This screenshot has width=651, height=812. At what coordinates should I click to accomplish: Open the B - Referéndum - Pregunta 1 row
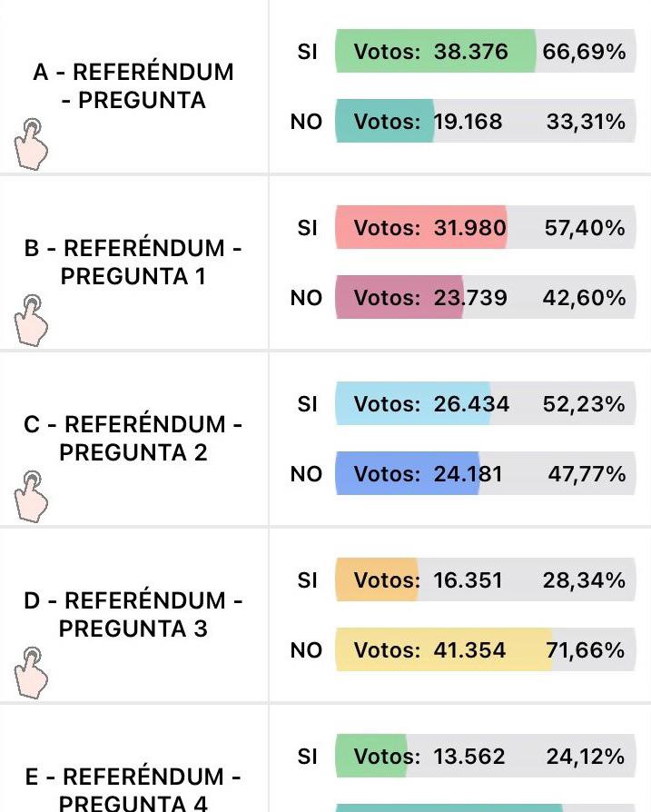point(133,262)
